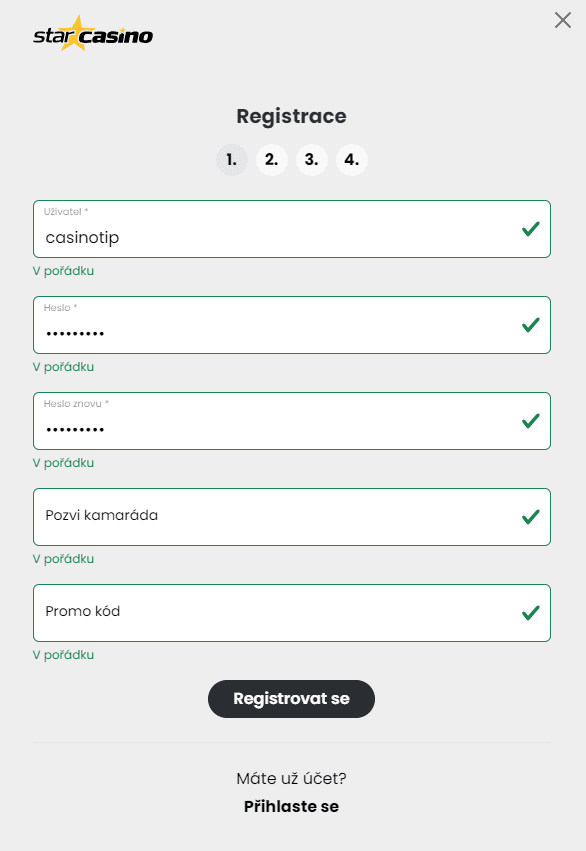The image size is (586, 851).
Task: Select the Heslo znovu password field
Action: point(250,426)
